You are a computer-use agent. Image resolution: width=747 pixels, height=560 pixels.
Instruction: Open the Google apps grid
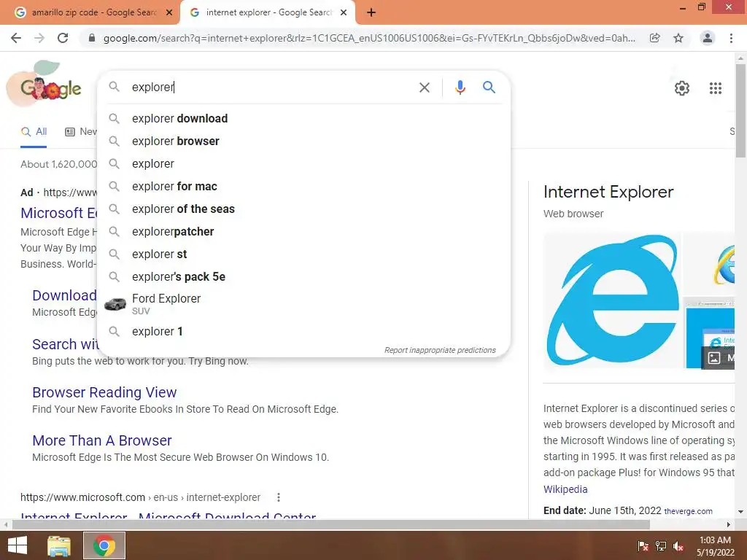point(715,88)
